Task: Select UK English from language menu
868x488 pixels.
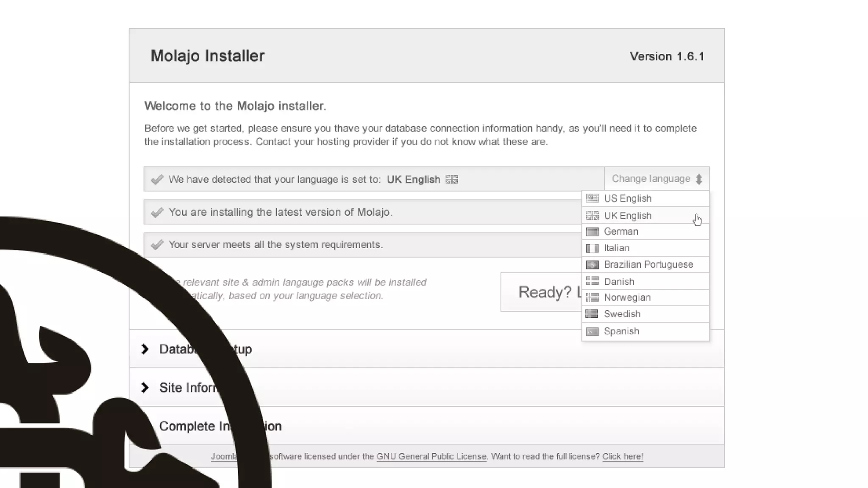Action: (x=627, y=216)
